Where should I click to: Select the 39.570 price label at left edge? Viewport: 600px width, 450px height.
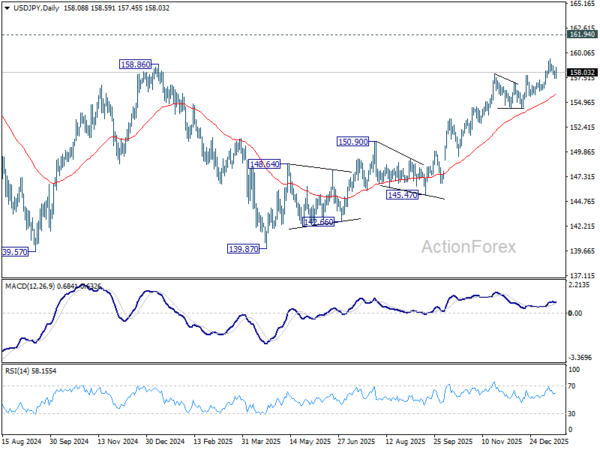tap(15, 252)
